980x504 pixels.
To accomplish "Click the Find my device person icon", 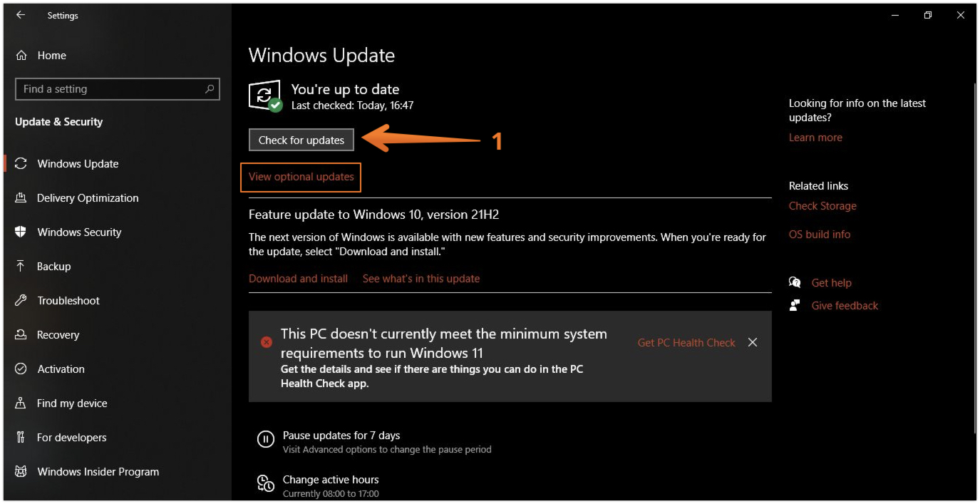I will pyautogui.click(x=21, y=403).
